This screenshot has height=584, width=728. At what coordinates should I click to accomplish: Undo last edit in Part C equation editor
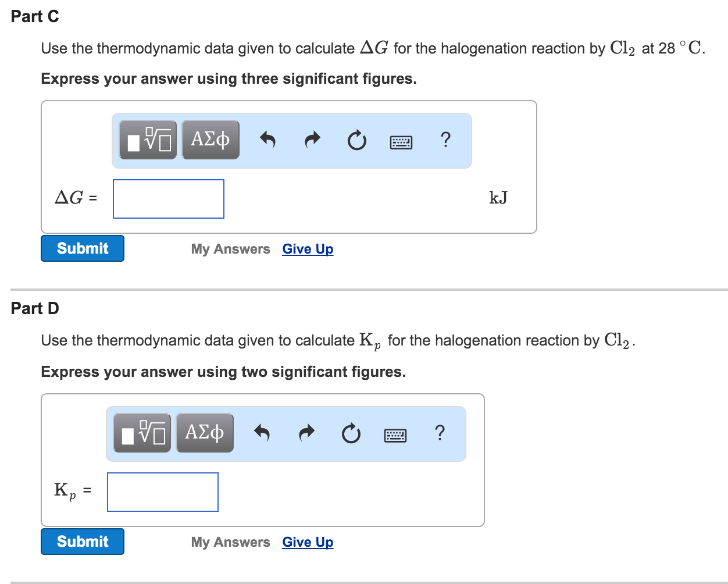[267, 140]
